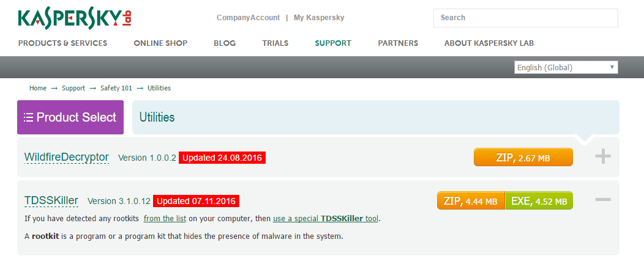This screenshot has width=644, height=256.
Task: Open Products & Services menu
Action: coord(62,43)
